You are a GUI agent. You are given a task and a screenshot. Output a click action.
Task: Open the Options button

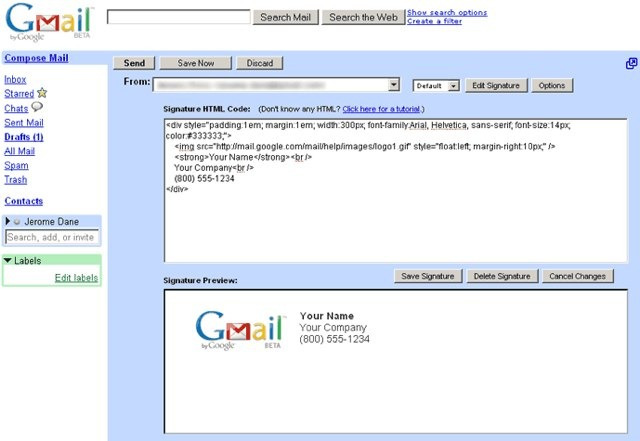pyautogui.click(x=552, y=85)
